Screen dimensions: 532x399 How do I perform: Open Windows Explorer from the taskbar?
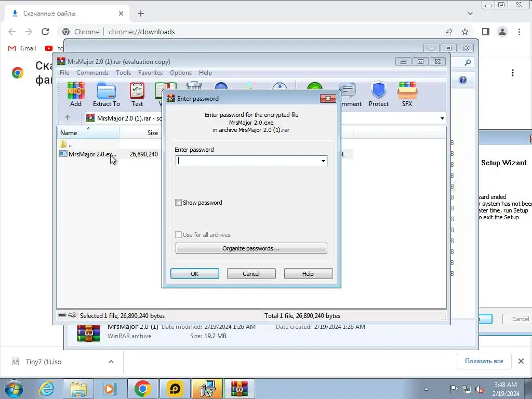pyautogui.click(x=78, y=389)
